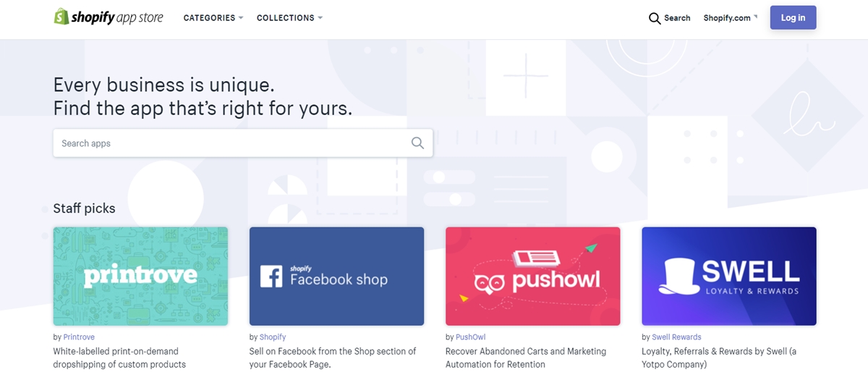Image resolution: width=868 pixels, height=375 pixels.
Task: Click the owl icon on the PushOwl card
Action: pyautogui.click(x=490, y=282)
